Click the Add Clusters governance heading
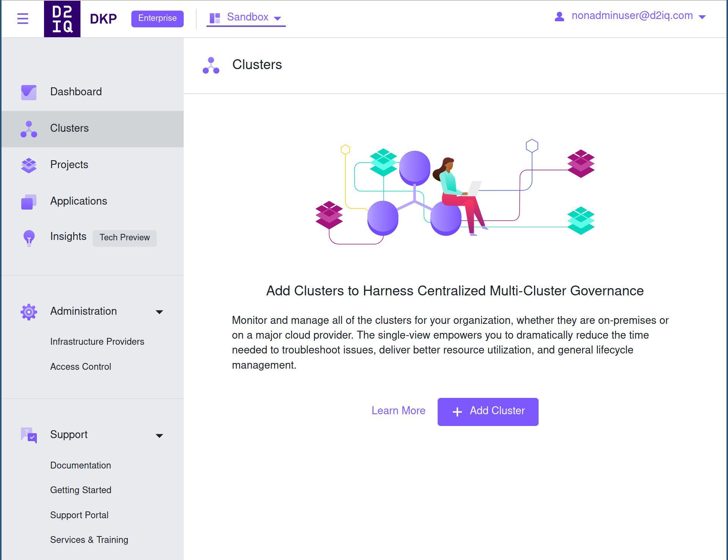Screen dimensions: 728x560 [x=455, y=291]
